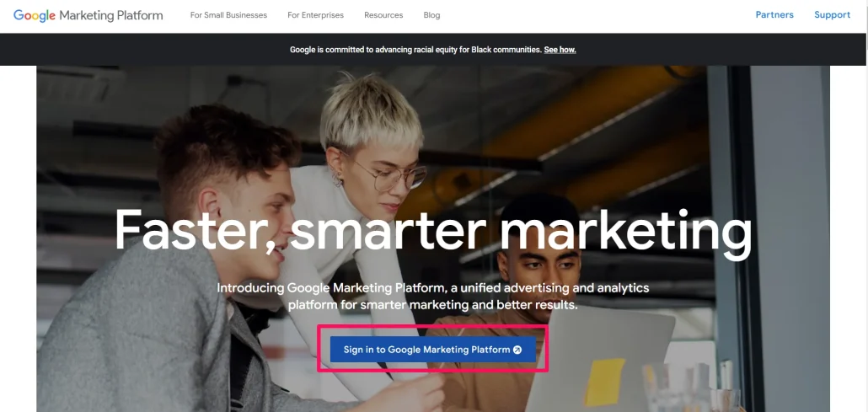Click the arrow icon on Sign in button
This screenshot has width=868, height=412.
517,350
